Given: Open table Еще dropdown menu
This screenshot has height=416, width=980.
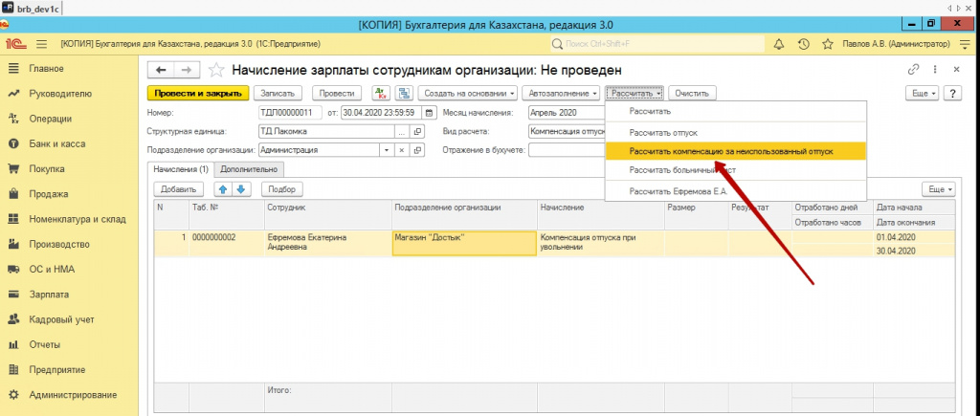Looking at the screenshot, I should coord(939,189).
